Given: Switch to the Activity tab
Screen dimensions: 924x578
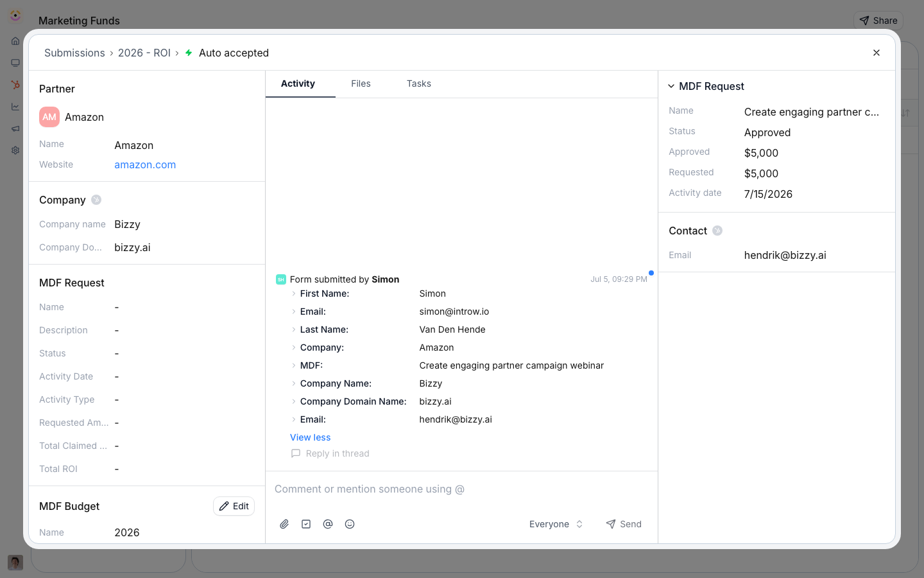Looking at the screenshot, I should tap(298, 83).
